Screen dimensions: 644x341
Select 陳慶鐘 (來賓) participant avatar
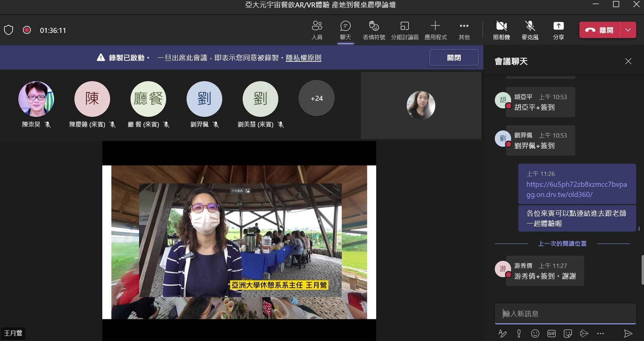[92, 99]
